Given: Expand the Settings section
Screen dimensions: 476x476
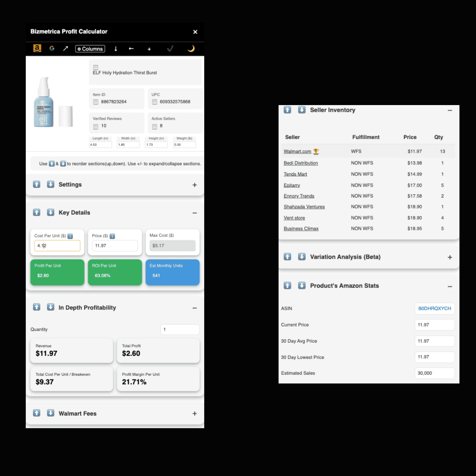Looking at the screenshot, I should tap(195, 185).
